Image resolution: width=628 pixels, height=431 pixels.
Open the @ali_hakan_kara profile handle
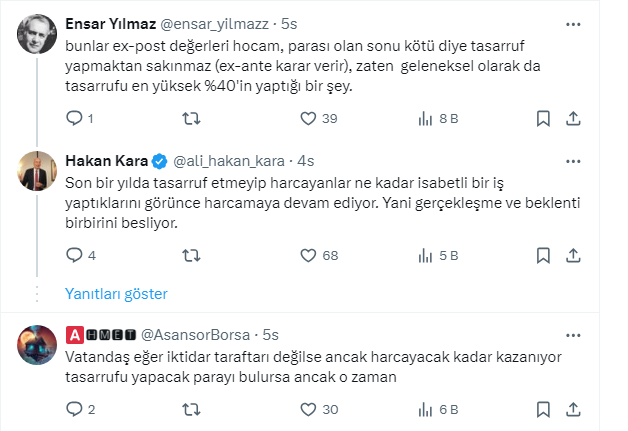point(231,161)
